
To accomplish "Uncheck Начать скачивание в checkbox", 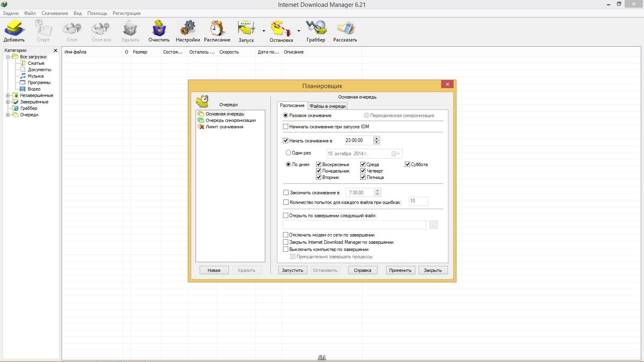I will coord(286,141).
